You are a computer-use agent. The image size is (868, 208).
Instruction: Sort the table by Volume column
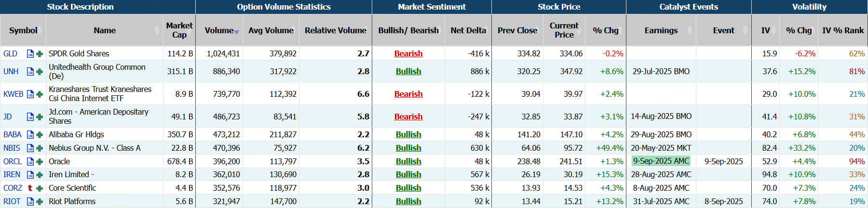click(219, 30)
